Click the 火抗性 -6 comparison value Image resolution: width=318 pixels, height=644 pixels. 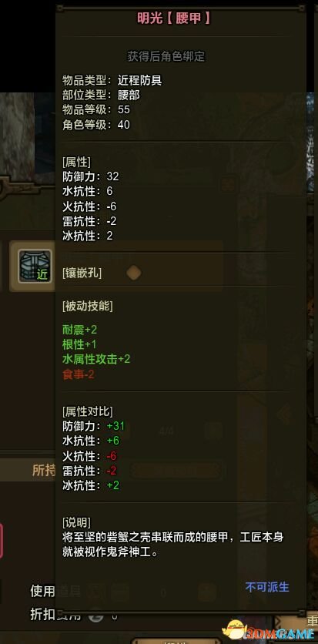tap(111, 456)
